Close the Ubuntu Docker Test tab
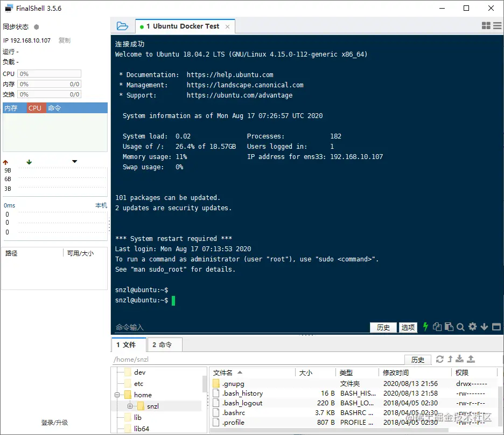The height and width of the screenshot is (435, 504). pyautogui.click(x=228, y=27)
